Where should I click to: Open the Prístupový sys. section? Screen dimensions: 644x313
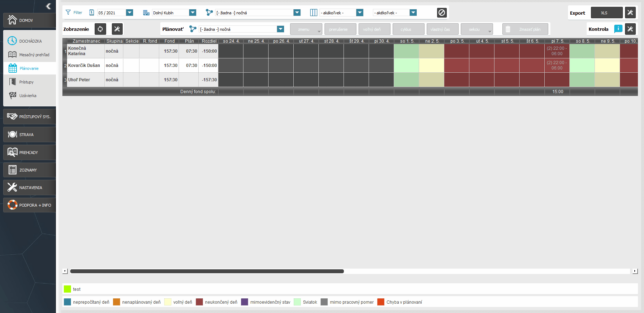[29, 117]
